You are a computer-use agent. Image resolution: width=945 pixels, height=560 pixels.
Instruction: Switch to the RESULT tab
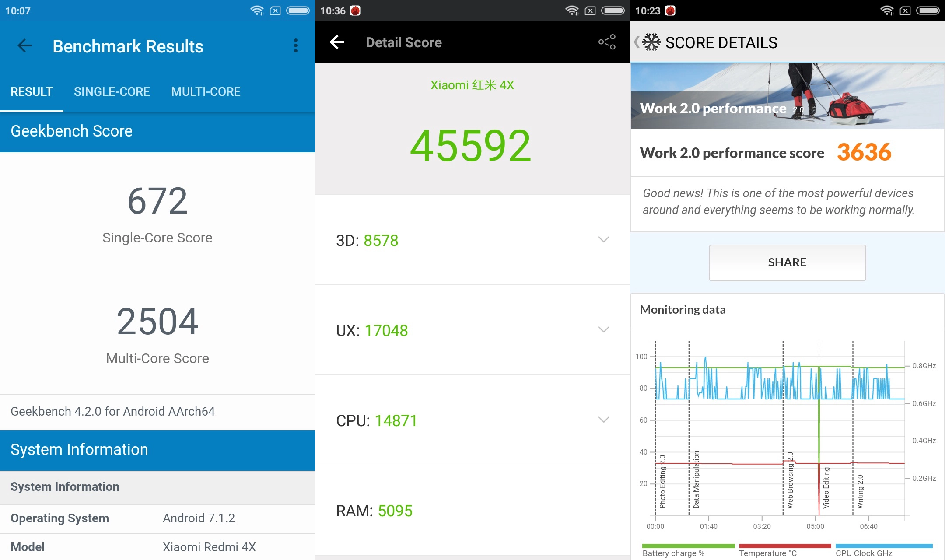pos(31,91)
